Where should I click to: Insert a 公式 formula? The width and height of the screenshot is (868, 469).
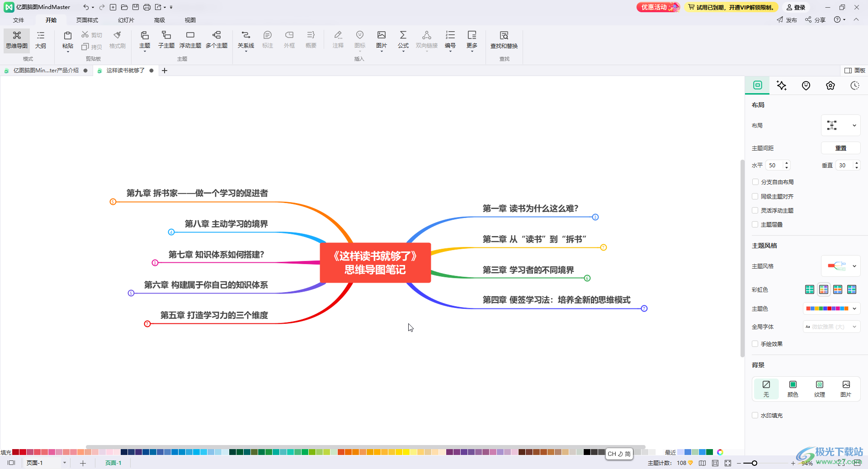point(403,40)
